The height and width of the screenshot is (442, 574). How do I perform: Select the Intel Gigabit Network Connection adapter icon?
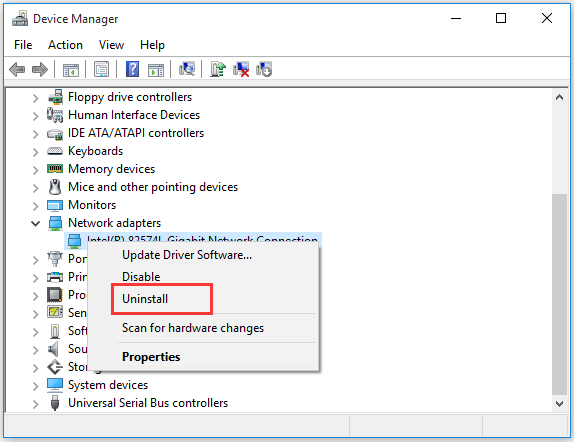click(x=74, y=241)
